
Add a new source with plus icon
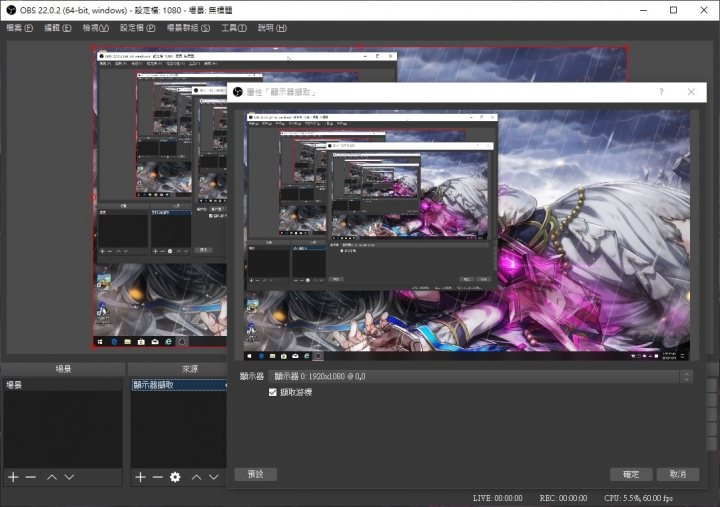pos(141,477)
